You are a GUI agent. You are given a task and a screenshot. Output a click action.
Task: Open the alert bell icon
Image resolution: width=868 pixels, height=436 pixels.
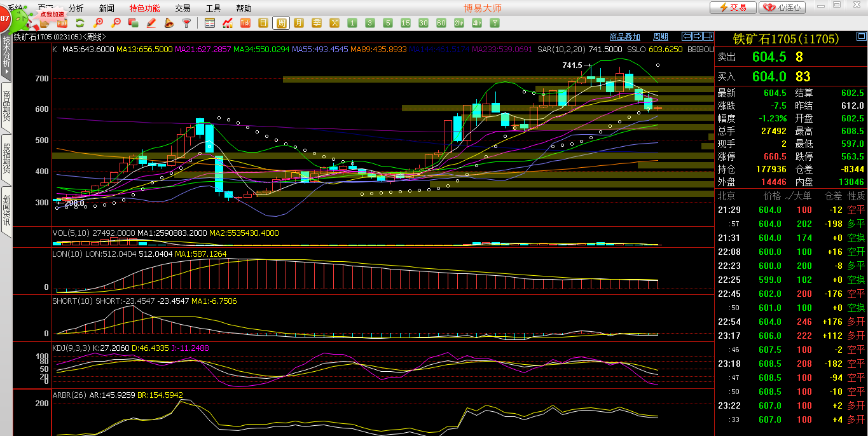(169, 23)
